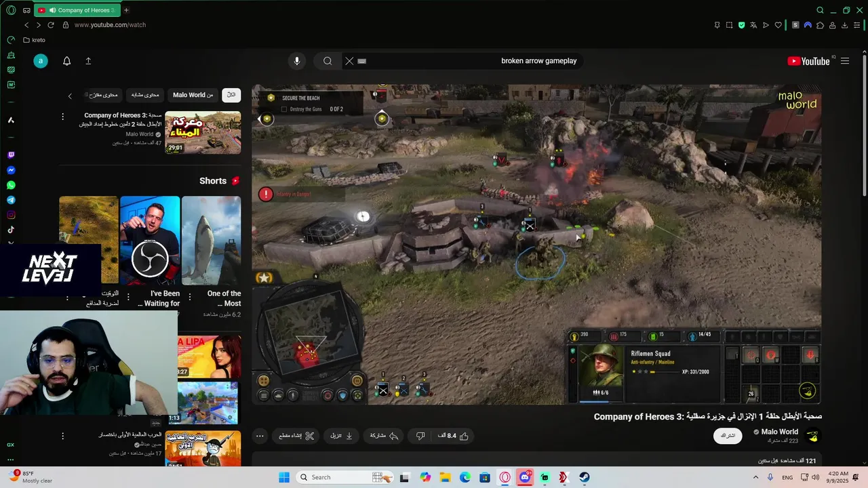Open Opera GX main menu logo
The height and width of the screenshot is (488, 868).
click(11, 10)
